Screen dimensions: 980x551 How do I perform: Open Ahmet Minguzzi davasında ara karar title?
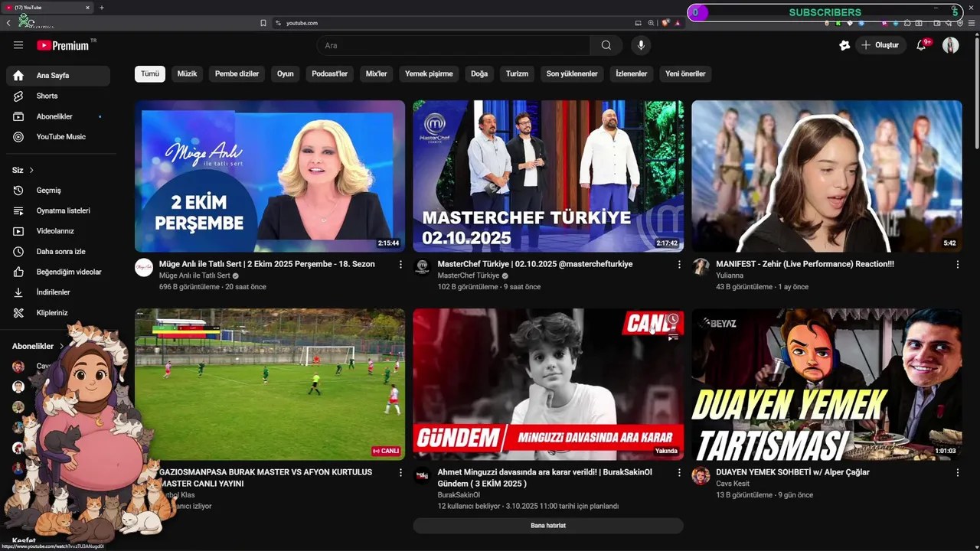[544, 478]
